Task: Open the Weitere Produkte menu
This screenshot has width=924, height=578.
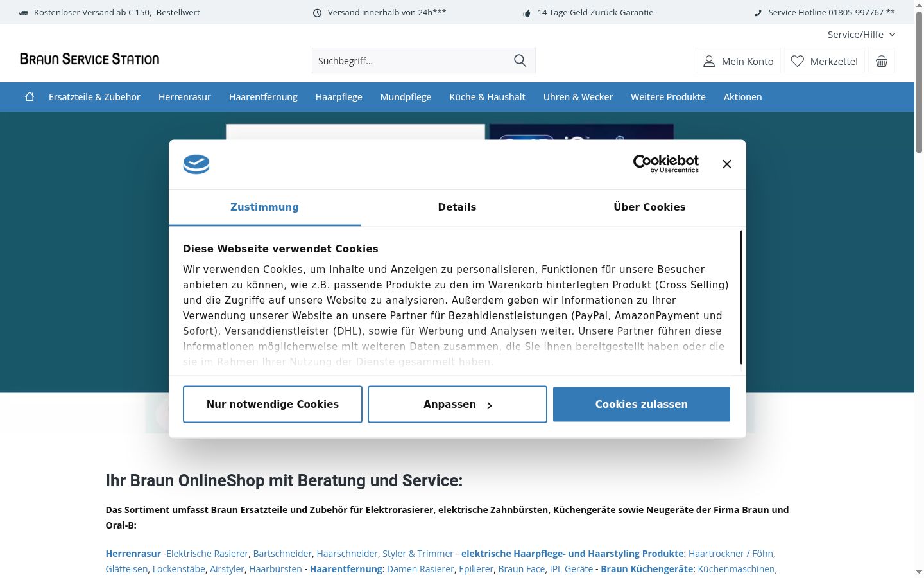Action: click(x=668, y=97)
